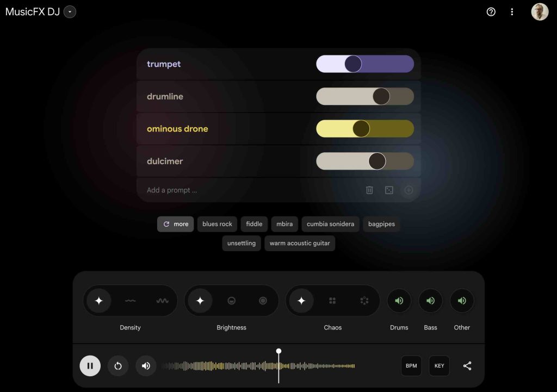The width and height of the screenshot is (557, 392).
Task: Add the cumbia sonidera suggestion chip
Action: (330, 224)
